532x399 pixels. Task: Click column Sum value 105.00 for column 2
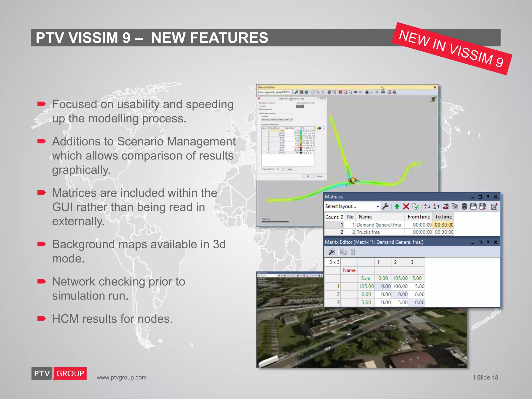pos(400,278)
